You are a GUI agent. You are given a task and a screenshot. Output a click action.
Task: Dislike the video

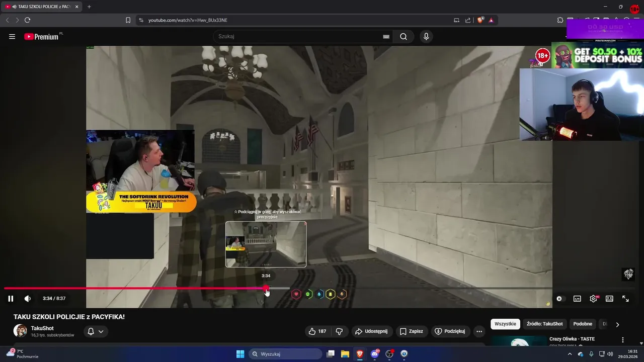pyautogui.click(x=339, y=331)
